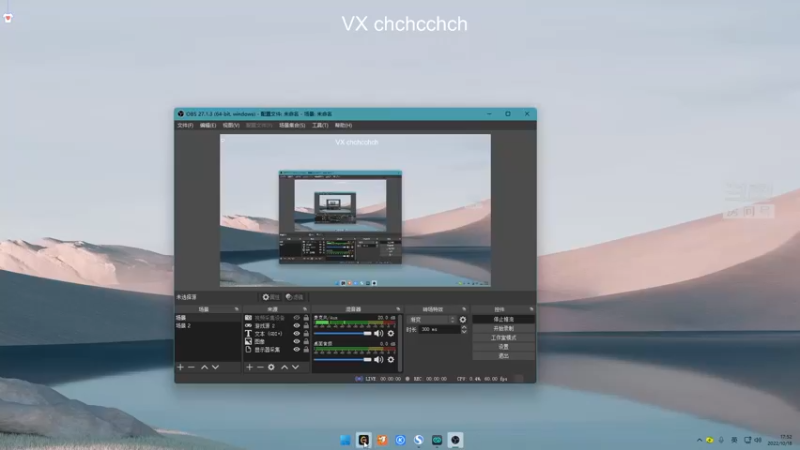Toggle lock on the Display Capture source
Image resolution: width=800 pixels, height=450 pixels.
[306, 349]
